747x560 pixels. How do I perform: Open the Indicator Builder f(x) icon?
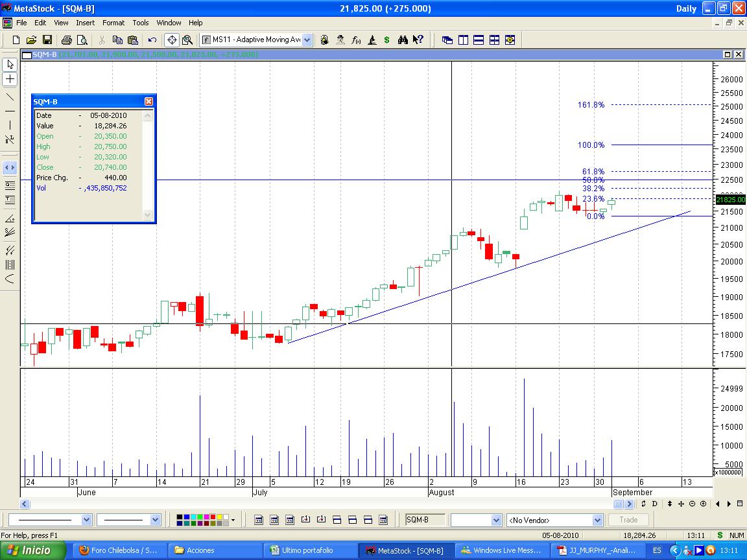click(356, 40)
